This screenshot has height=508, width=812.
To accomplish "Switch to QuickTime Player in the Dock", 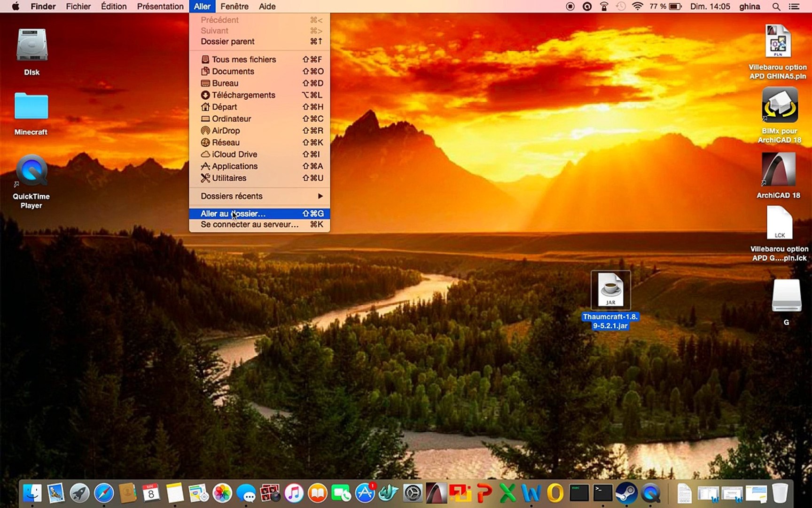I will tap(651, 493).
